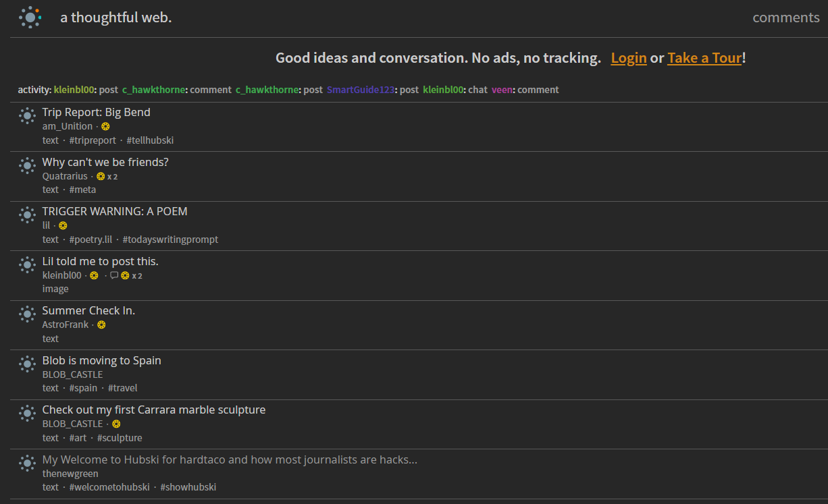828x504 pixels.
Task: Open the post Blob is moving to Spain
Action: 102,360
